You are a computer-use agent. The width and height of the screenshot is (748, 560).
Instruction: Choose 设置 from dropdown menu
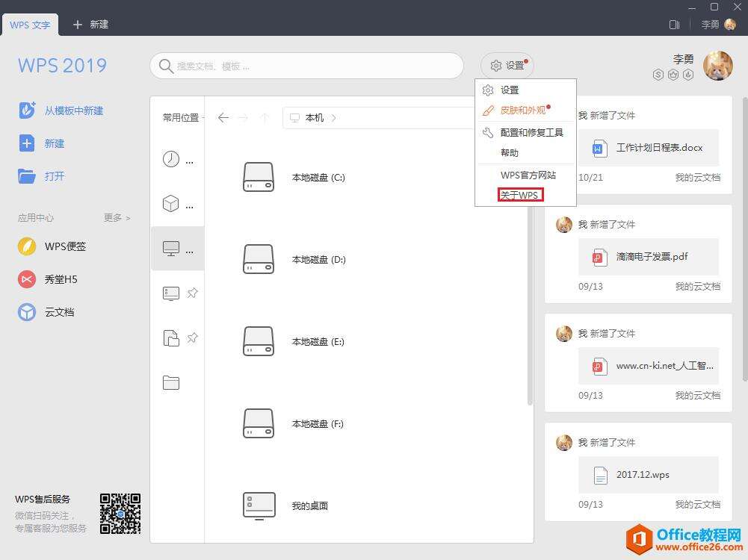pos(525,90)
